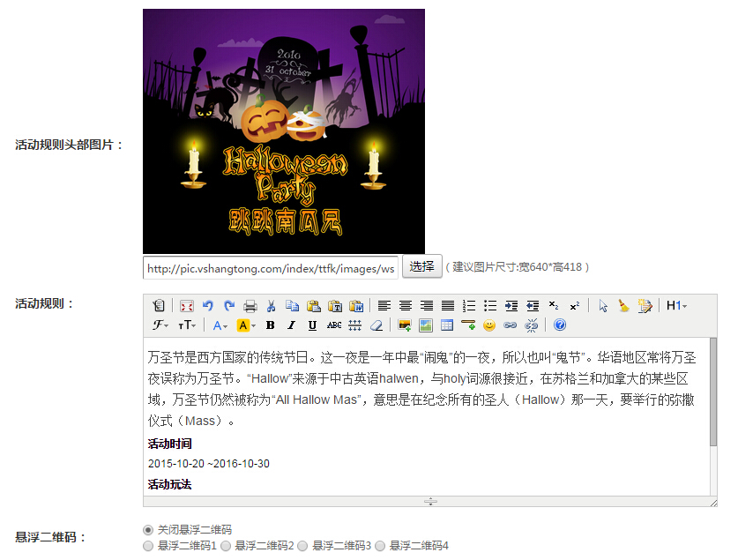Click the center align icon
The width and height of the screenshot is (738, 560).
click(x=406, y=306)
